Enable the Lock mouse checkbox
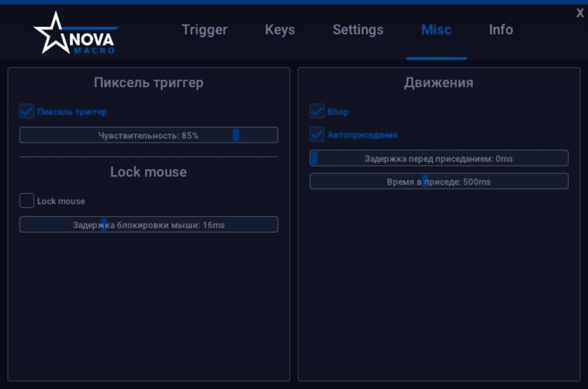588x389 pixels. [27, 200]
